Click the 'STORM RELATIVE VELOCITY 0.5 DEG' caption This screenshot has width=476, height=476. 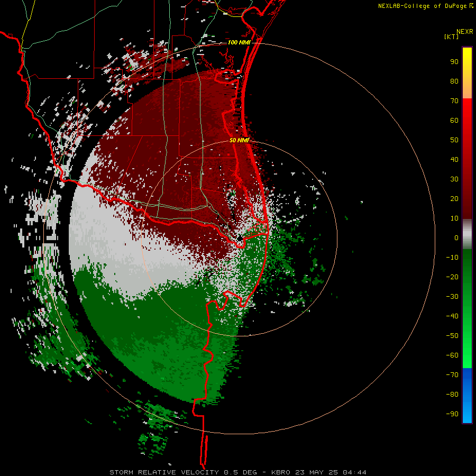pos(183,472)
